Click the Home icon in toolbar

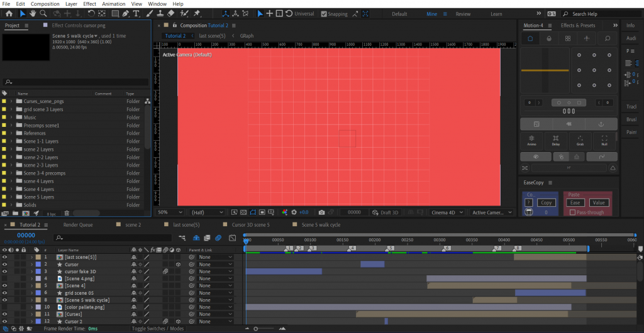pos(9,13)
